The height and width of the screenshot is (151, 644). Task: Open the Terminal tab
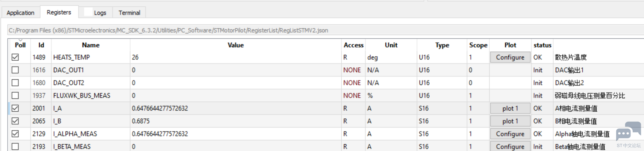click(129, 12)
